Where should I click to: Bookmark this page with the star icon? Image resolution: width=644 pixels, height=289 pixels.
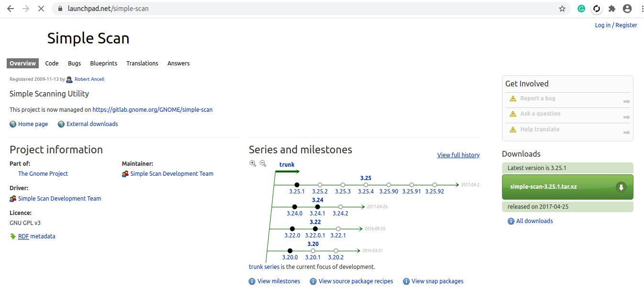pos(562,9)
